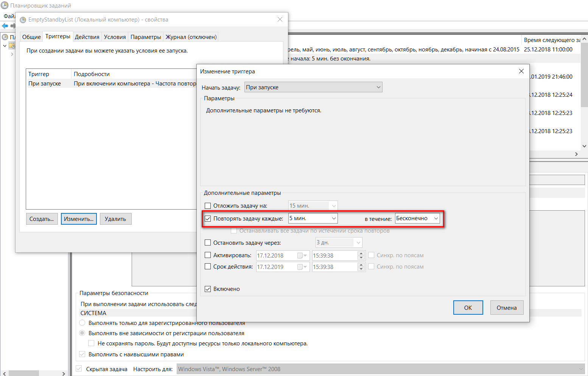Collapse the expanded tree node in left pane
Screen dimensions: 588x376
click(x=5, y=46)
